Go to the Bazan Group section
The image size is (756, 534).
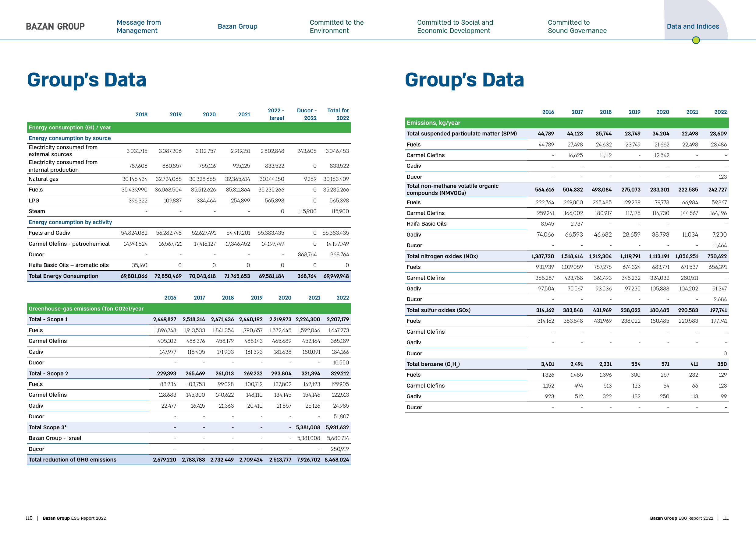237,26
